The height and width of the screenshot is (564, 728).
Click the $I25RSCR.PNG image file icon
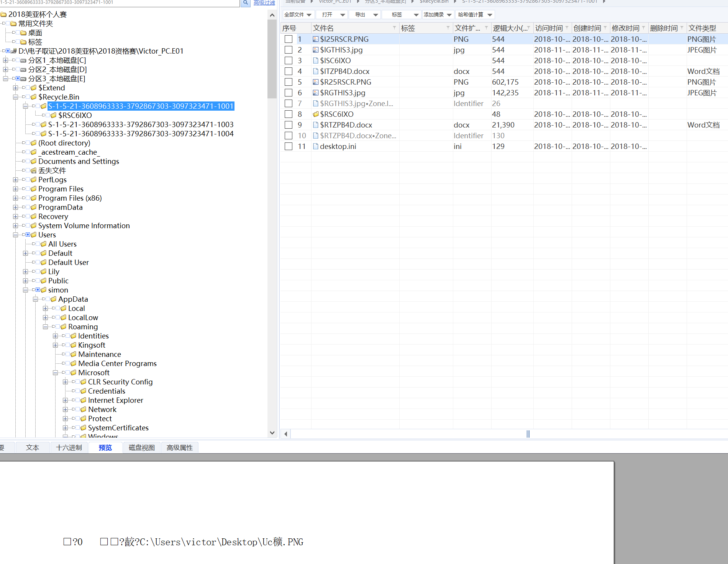(316, 39)
